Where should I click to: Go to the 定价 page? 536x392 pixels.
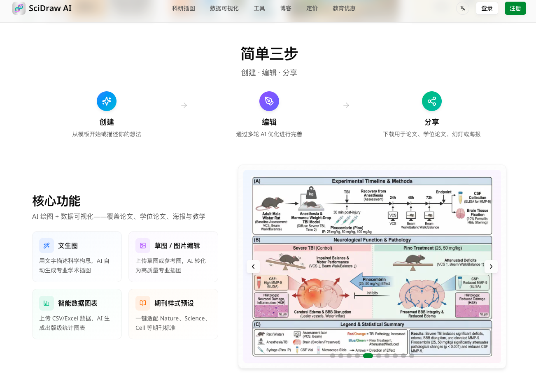click(312, 8)
